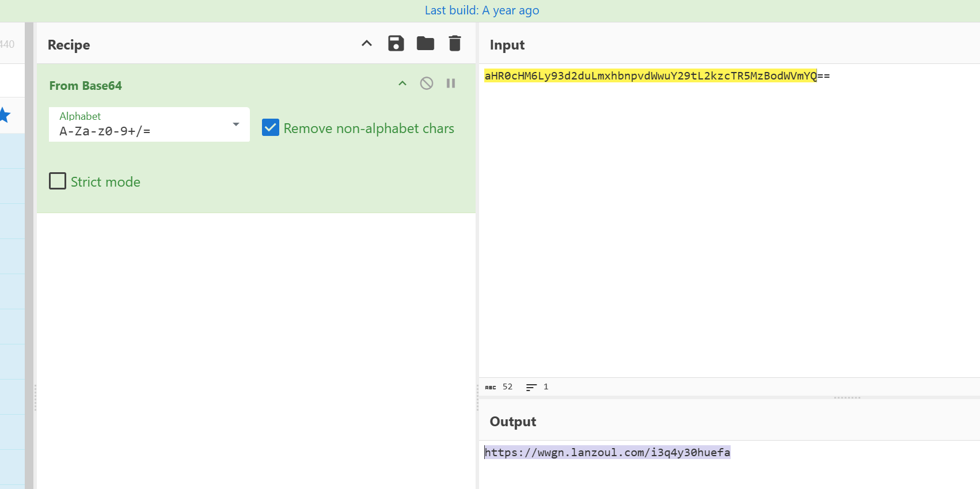Open the Alphabet dropdown

[149, 124]
